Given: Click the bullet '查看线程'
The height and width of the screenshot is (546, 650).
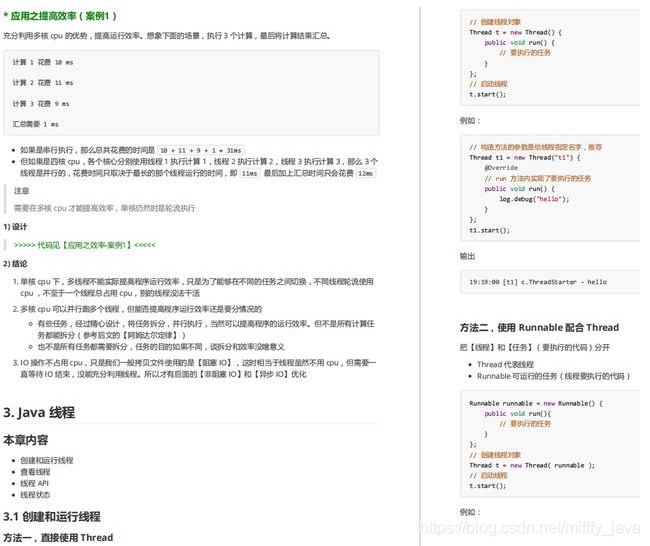Looking at the screenshot, I should [35, 472].
